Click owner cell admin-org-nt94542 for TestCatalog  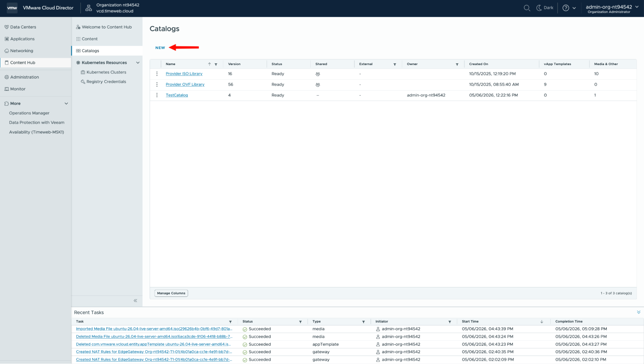click(426, 95)
